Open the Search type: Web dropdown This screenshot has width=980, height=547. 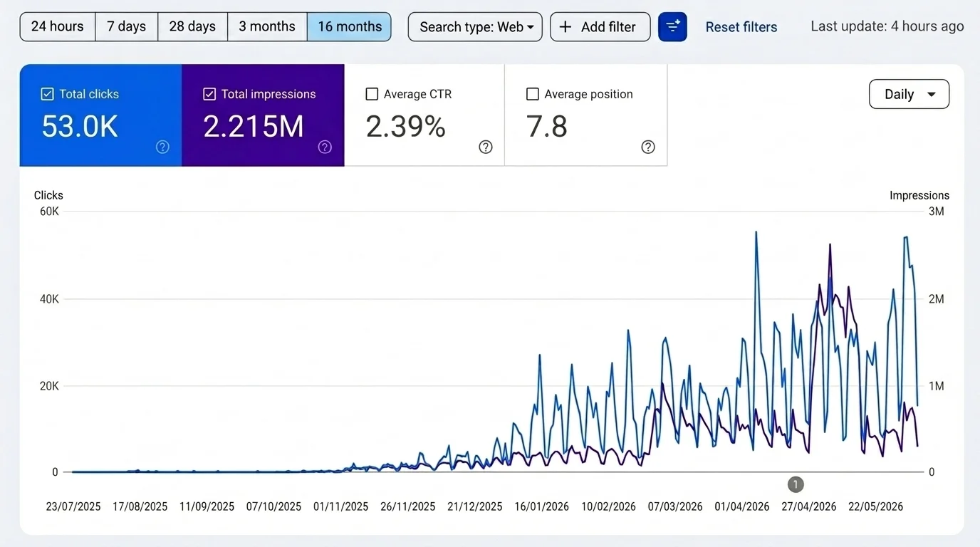click(x=475, y=27)
